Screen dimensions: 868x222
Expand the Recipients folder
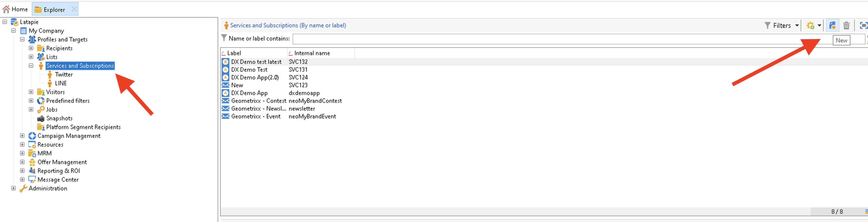click(x=31, y=48)
